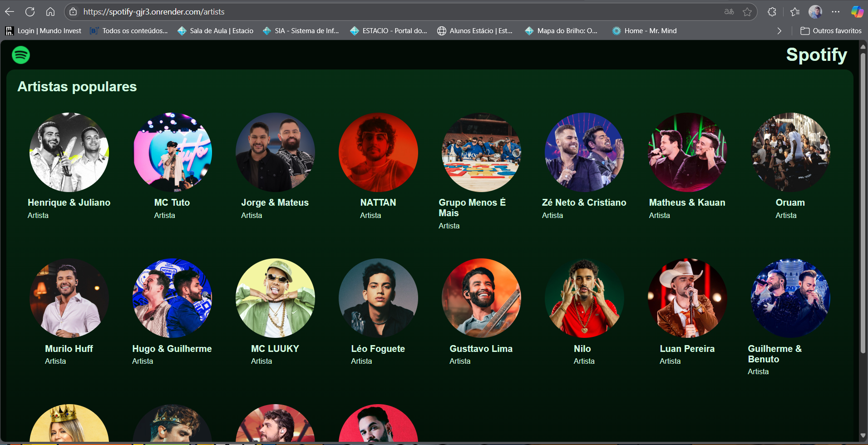Open the Copilot icon in the toolbar
This screenshot has width=868, height=445.
pyautogui.click(x=857, y=12)
